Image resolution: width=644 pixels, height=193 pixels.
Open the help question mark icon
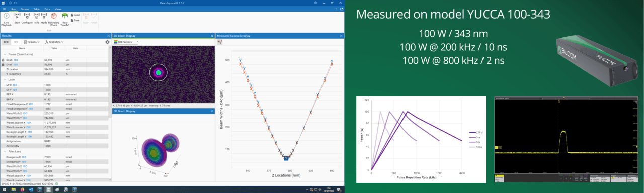pyautogui.click(x=315, y=3)
